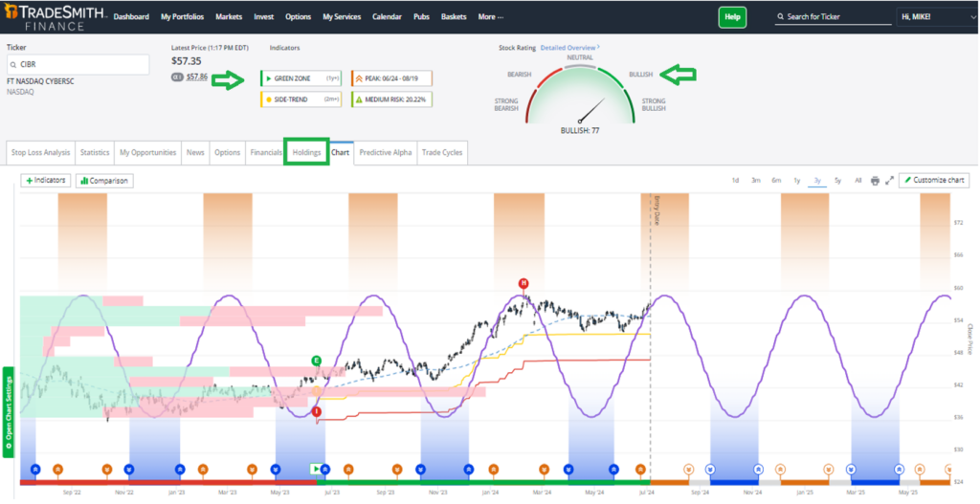This screenshot has height=504, width=980.
Task: Click the PEAK: 06/24 - 08/19 badge
Action: point(391,78)
